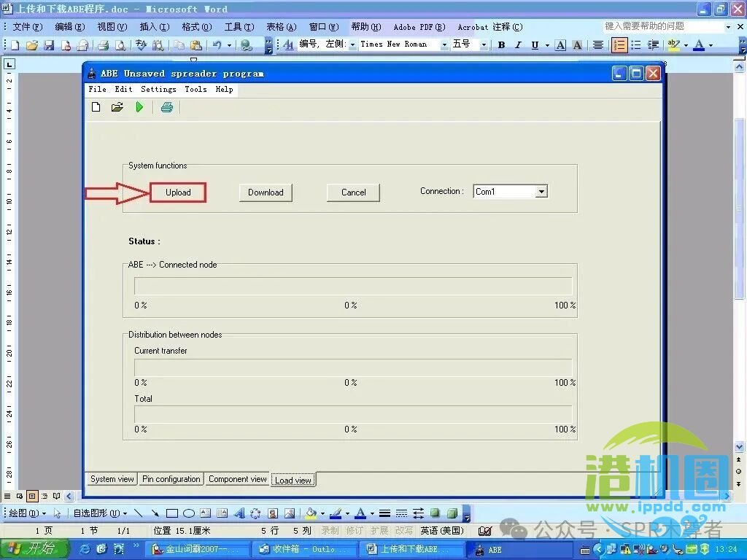Open the Times New Roman font dropdown
This screenshot has height=560, width=747.
[444, 44]
